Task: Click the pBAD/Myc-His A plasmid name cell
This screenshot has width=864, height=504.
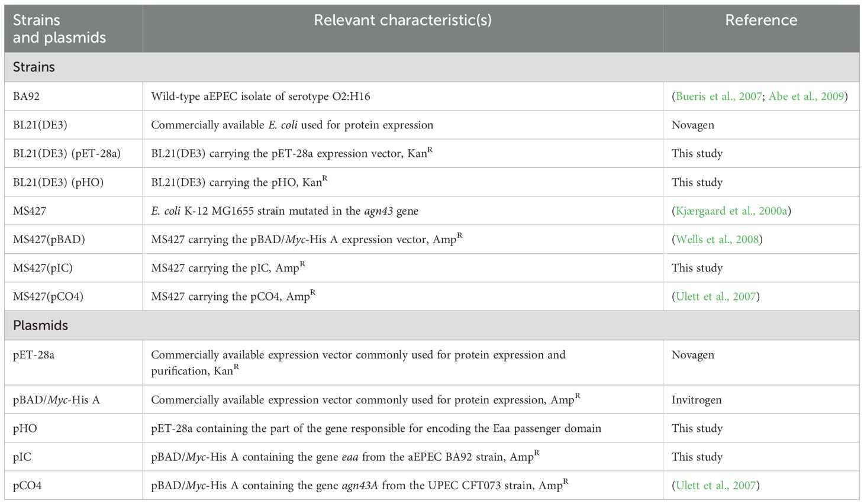Action: click(x=56, y=400)
